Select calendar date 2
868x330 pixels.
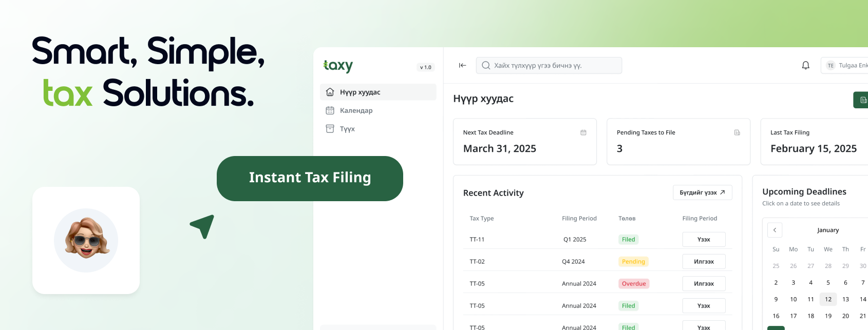point(776,283)
